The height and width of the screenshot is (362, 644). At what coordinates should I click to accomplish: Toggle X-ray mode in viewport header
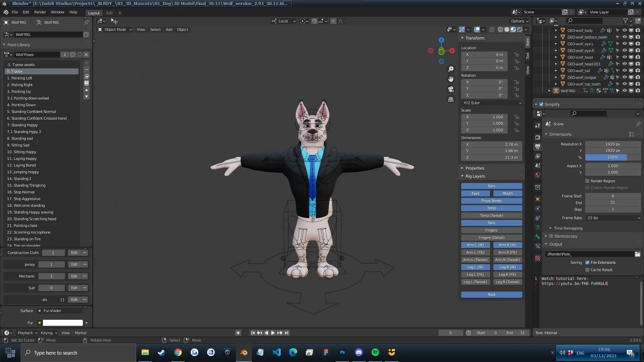(x=492, y=30)
